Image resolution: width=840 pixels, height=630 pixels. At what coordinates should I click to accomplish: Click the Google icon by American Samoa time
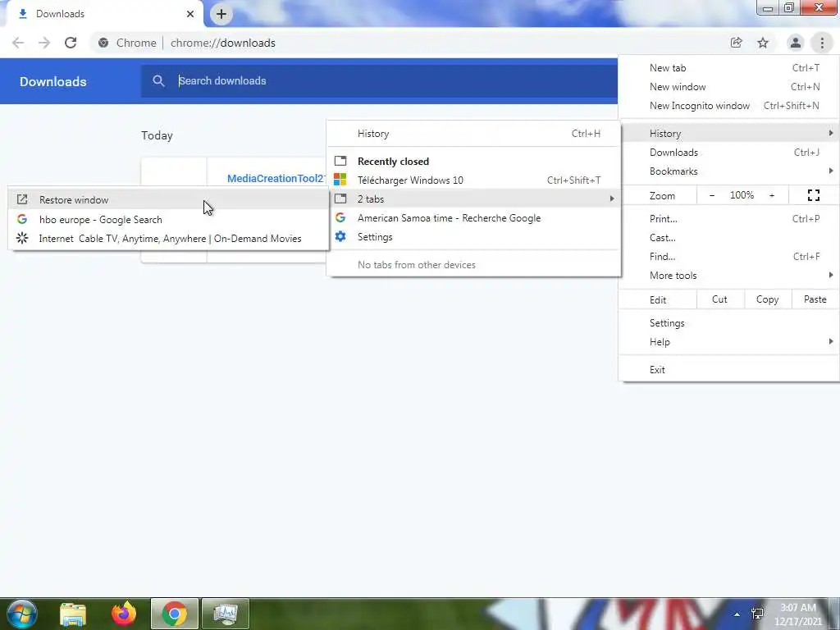[340, 217]
